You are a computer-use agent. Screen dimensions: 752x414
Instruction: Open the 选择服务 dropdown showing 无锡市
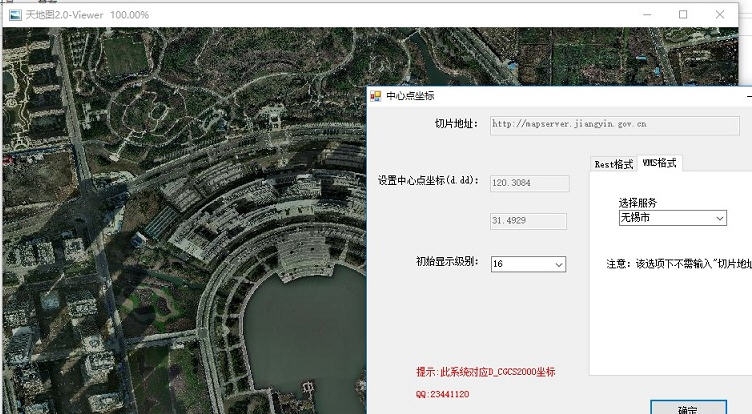click(672, 218)
